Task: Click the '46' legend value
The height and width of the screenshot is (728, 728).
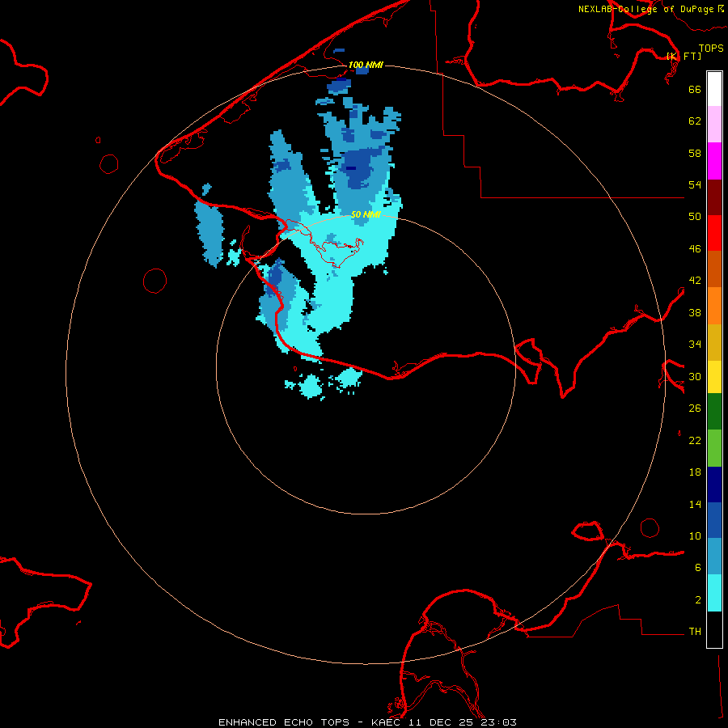Action: 695,249
